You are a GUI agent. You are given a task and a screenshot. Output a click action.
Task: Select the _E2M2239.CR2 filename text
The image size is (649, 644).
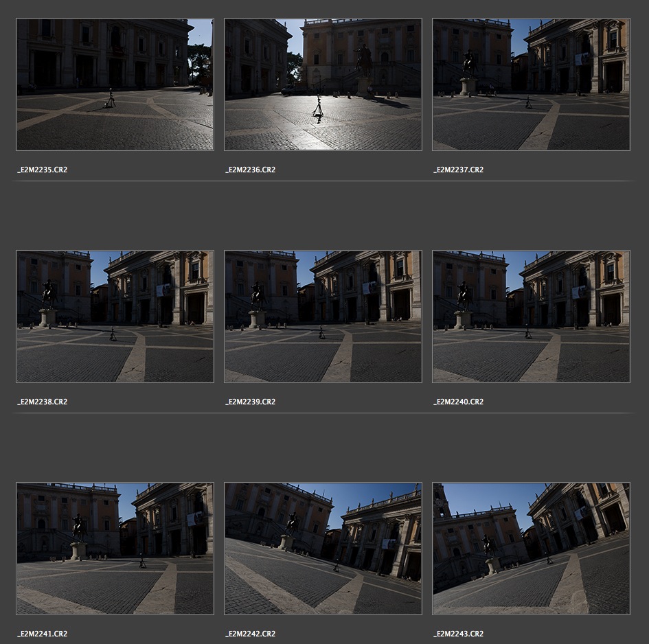[251, 402]
